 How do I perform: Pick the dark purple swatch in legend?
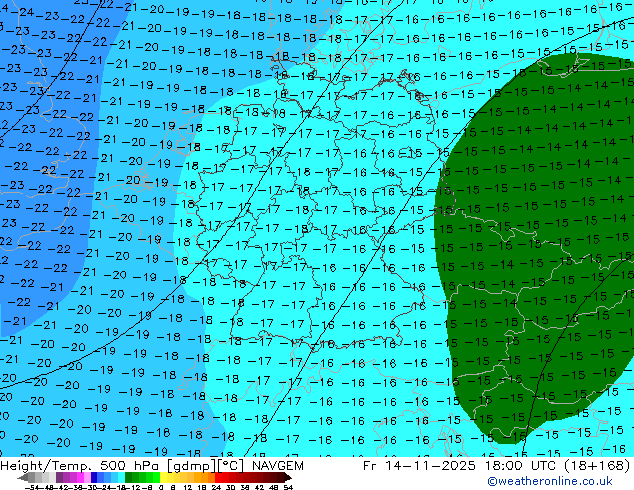pyautogui.click(x=59, y=477)
